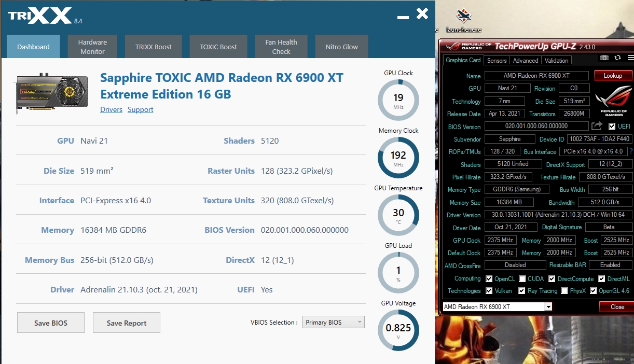Switch to the TOXIC Boost tab
Screen dimensions: 634x364
tap(218, 47)
